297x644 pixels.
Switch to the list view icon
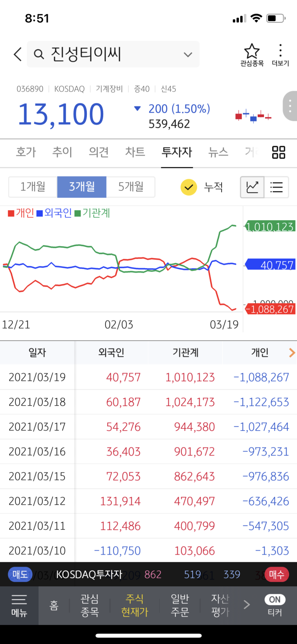pyautogui.click(x=276, y=187)
